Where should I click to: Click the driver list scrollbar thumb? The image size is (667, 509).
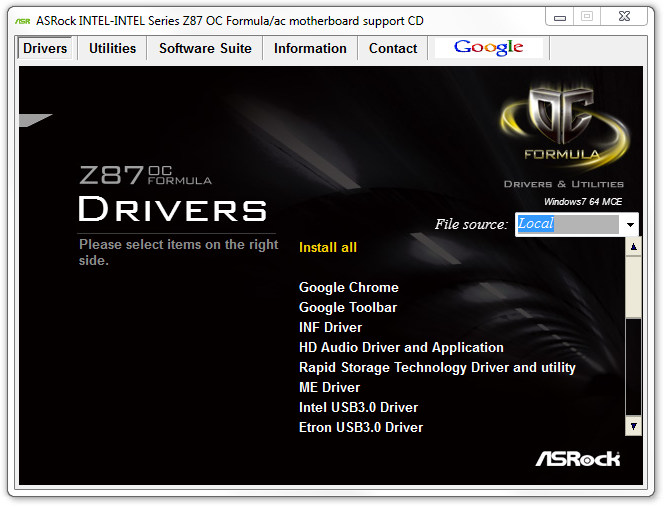(633, 286)
